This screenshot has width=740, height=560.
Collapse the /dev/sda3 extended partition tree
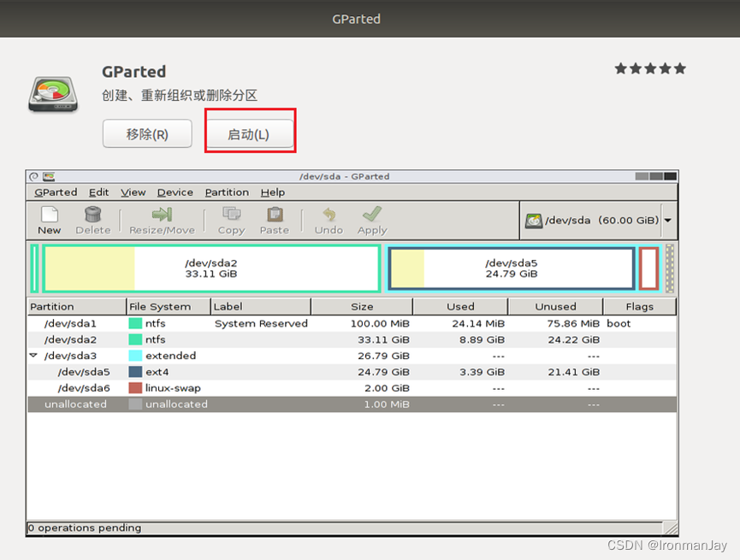point(33,356)
